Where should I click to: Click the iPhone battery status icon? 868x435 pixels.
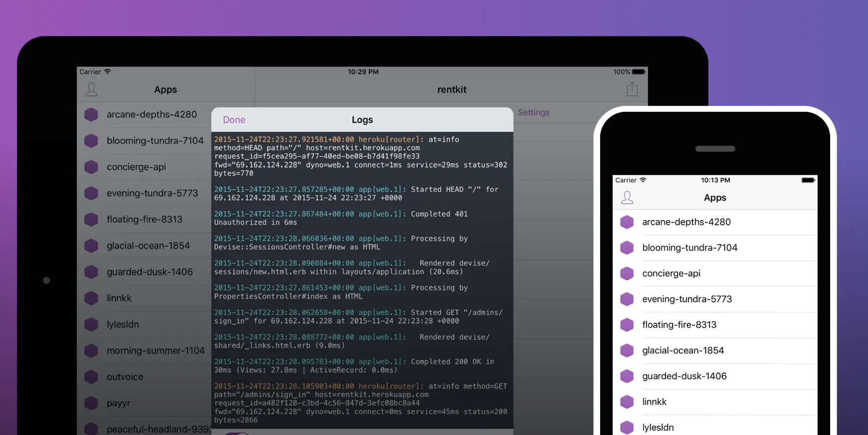[x=808, y=180]
